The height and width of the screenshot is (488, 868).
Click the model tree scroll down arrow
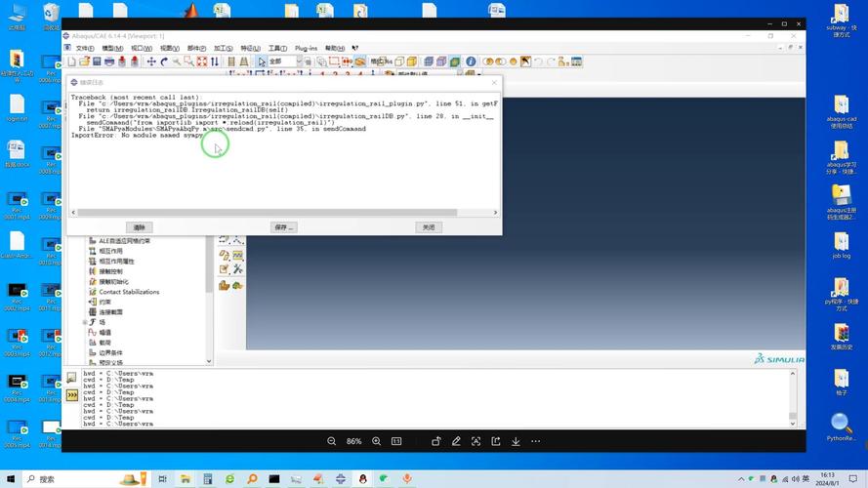click(209, 361)
